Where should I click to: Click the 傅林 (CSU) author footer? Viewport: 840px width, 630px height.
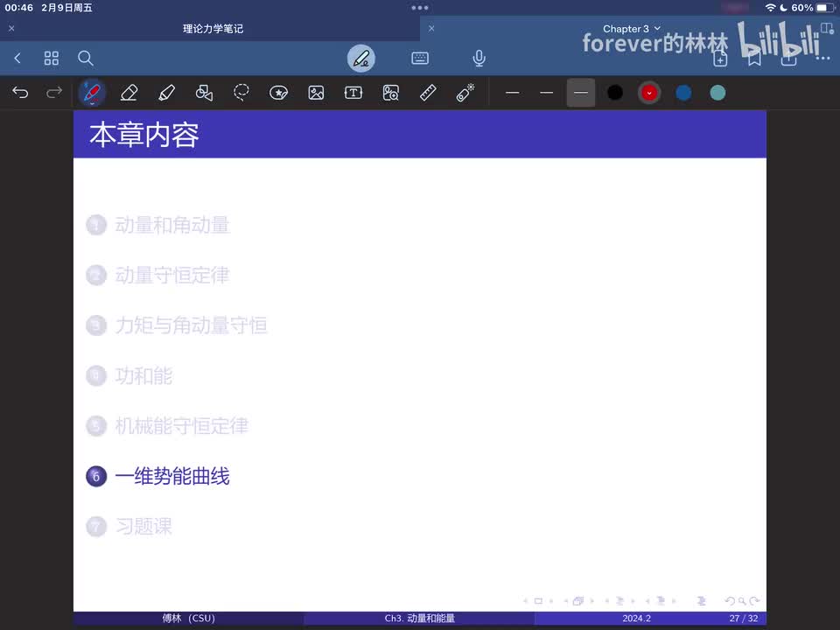point(189,619)
